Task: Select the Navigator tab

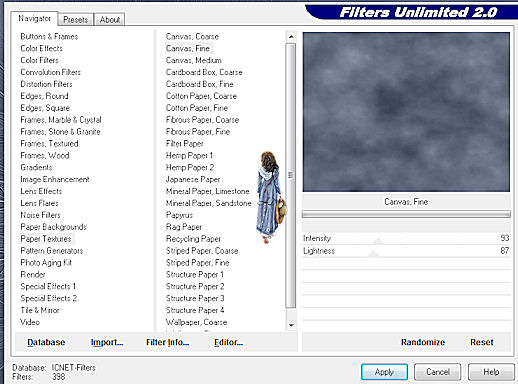Action: pos(34,18)
